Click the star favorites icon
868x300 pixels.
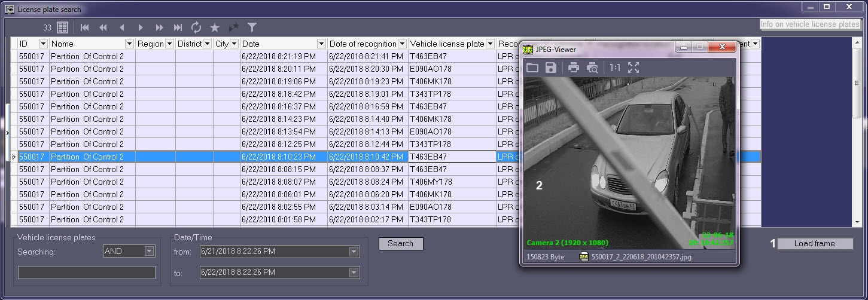pos(215,27)
